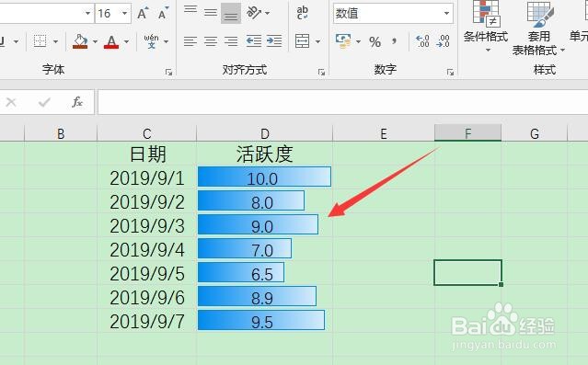
Task: Select the cell with date 2019/9/7
Action: (x=147, y=320)
